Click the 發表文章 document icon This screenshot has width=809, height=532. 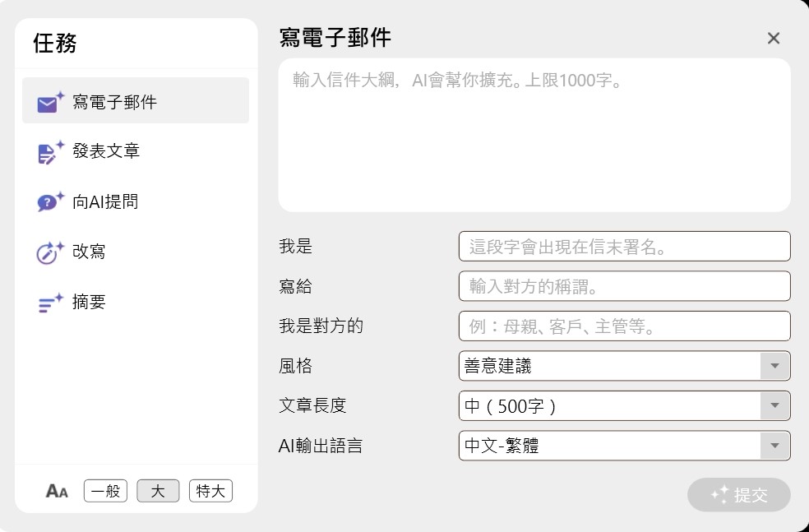tap(50, 151)
